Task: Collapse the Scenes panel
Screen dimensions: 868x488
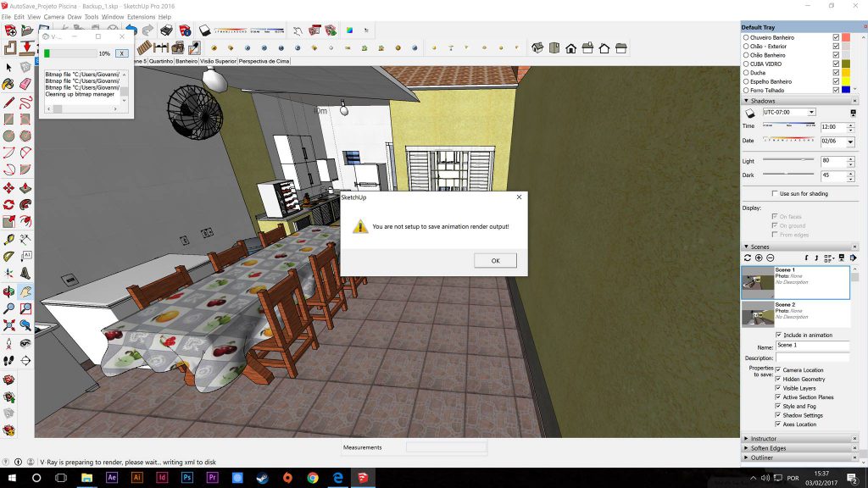Action: (746, 247)
